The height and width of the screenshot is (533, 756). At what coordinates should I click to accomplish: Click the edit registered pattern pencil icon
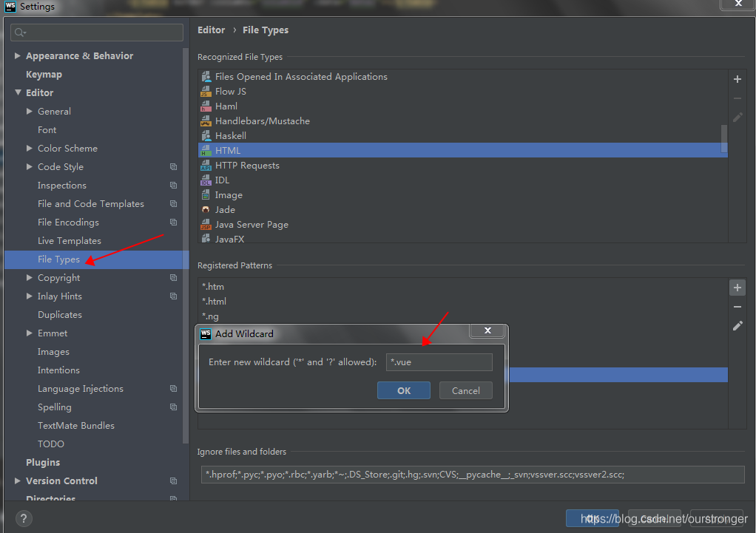pyautogui.click(x=738, y=326)
